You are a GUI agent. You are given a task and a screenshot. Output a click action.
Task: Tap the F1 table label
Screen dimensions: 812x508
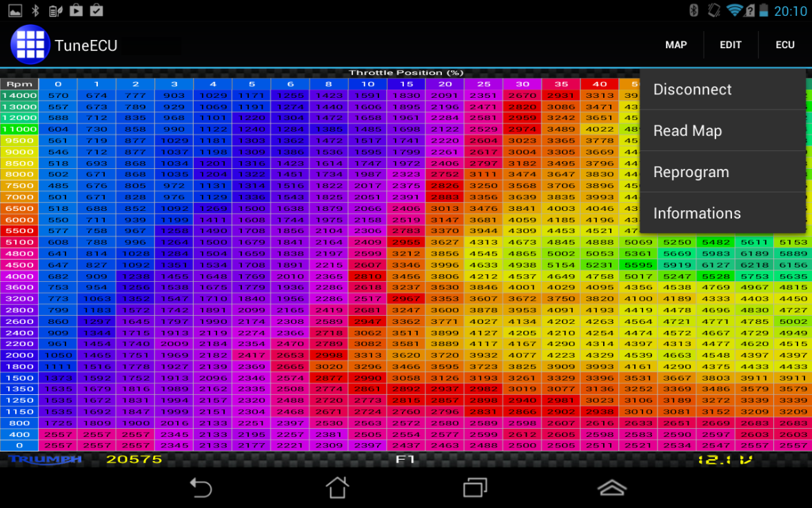[x=405, y=459]
